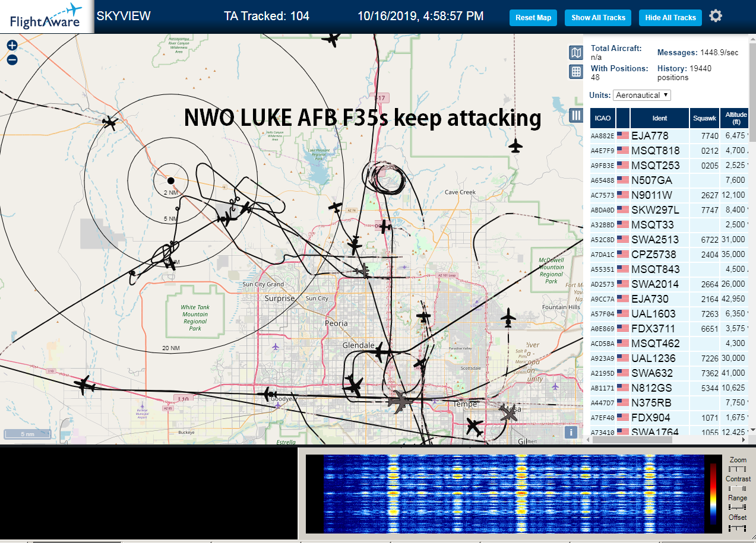Screen dimensions: 756x543
Task: Select the aircraft icon above Fountain Hills
Action: click(x=509, y=317)
